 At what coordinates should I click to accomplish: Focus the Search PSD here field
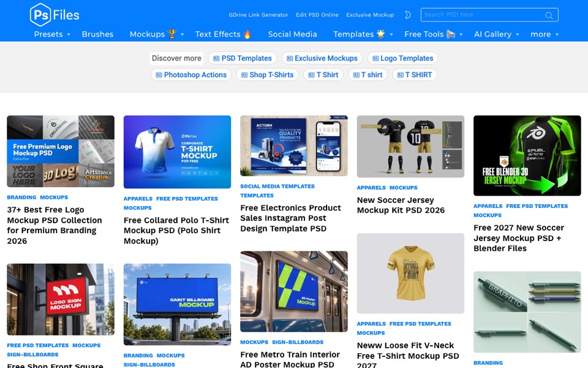click(489, 15)
